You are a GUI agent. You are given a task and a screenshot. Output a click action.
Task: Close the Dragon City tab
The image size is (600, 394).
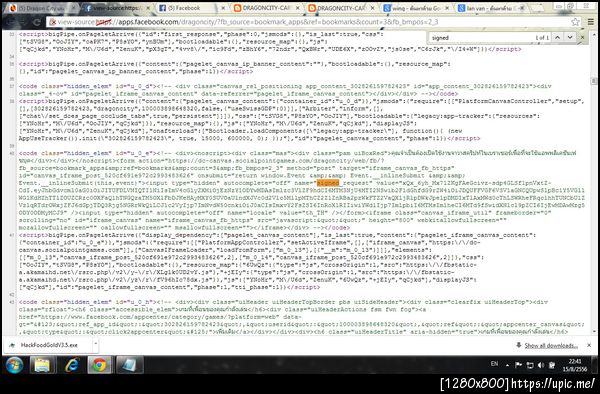(73, 8)
